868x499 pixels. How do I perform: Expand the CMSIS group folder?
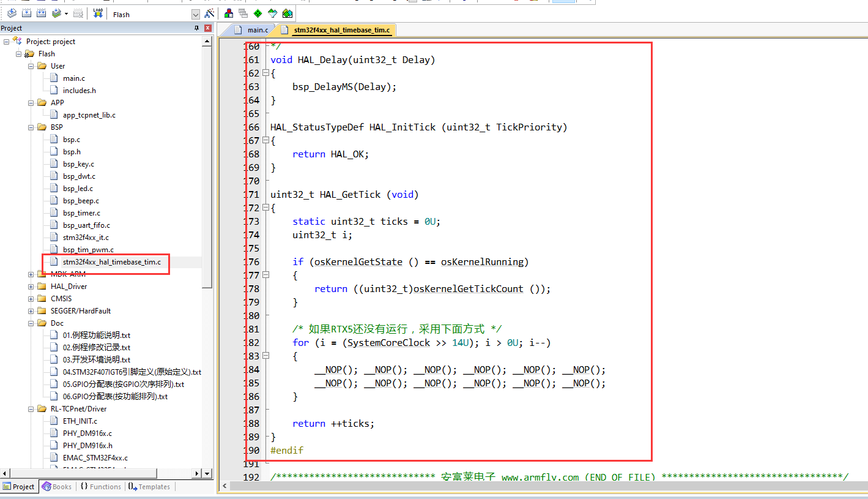(31, 299)
